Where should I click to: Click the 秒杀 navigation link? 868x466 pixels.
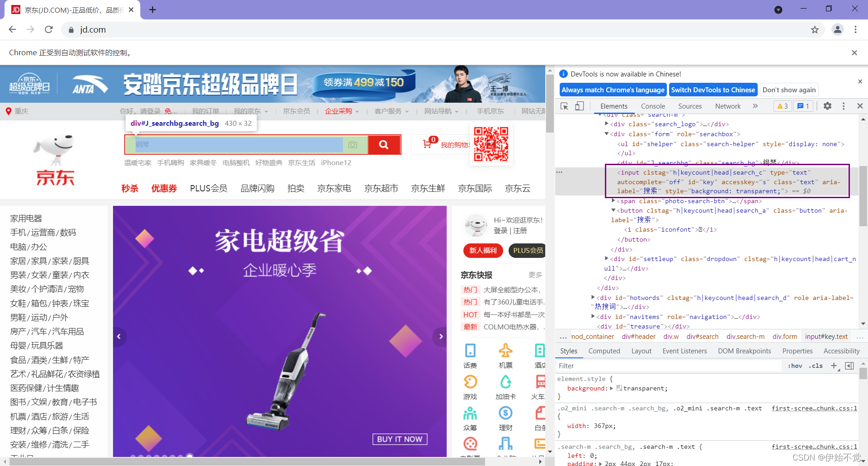pos(130,188)
